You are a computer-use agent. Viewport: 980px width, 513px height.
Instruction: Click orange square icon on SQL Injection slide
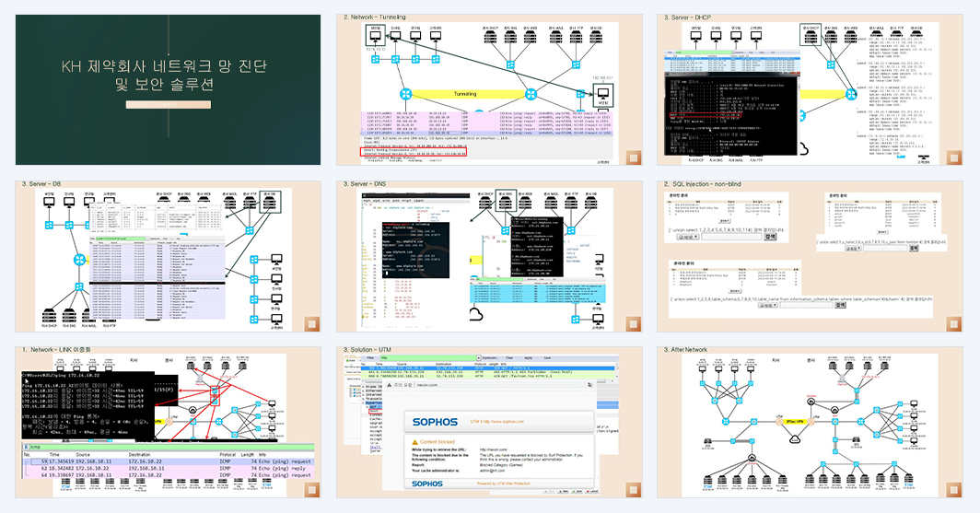(x=954, y=323)
